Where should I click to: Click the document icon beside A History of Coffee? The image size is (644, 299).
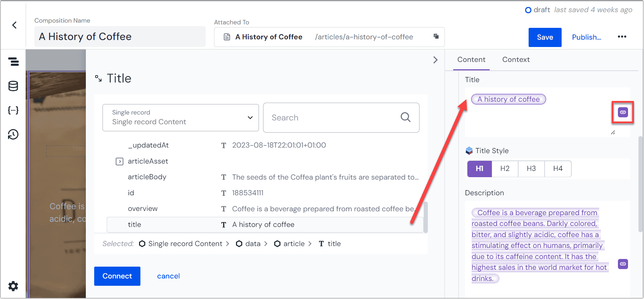point(227,37)
